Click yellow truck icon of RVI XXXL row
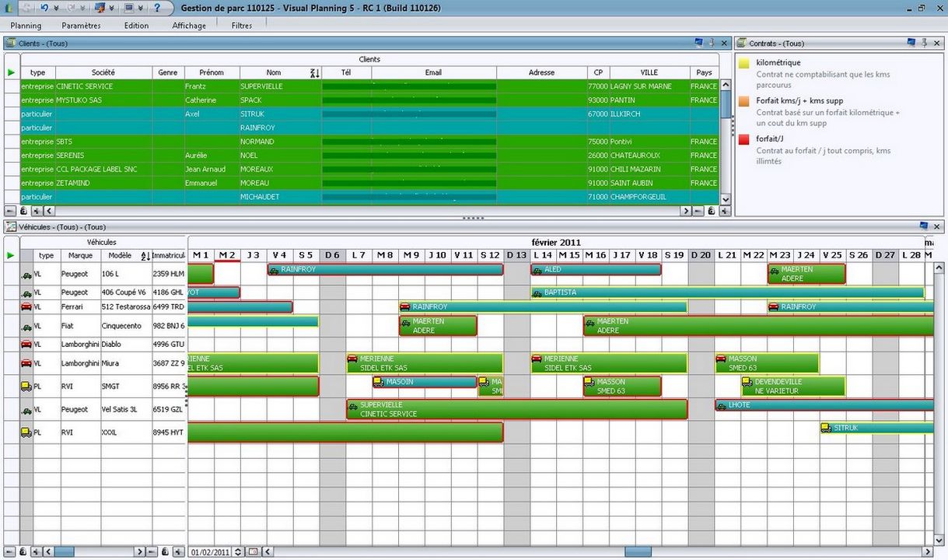 26,432
